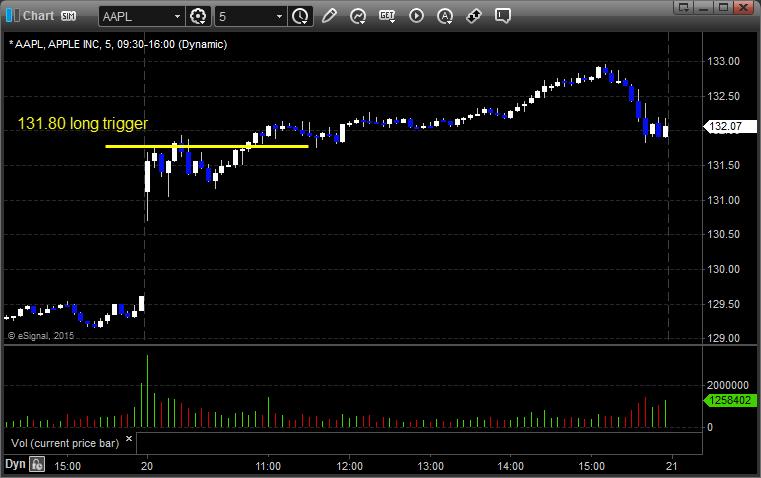The height and width of the screenshot is (478, 761).
Task: Open the alerts 'A' circle icon
Action: pos(445,16)
